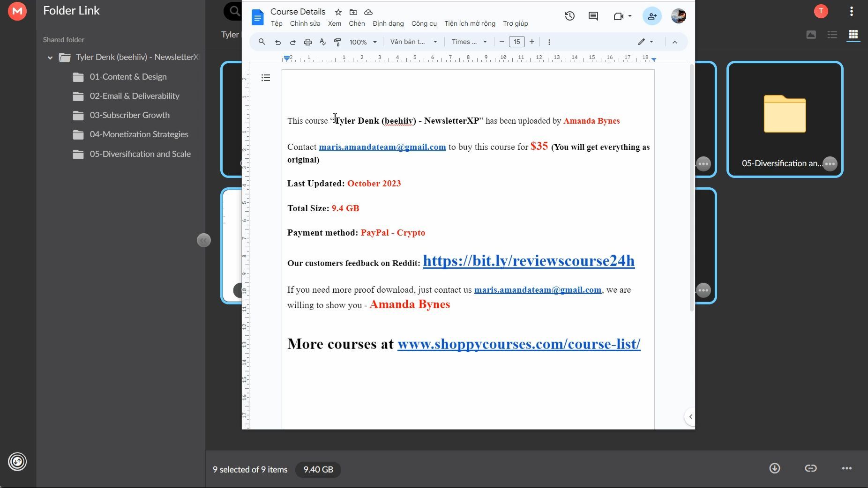Viewport: 868px width, 488px height.
Task: Open the bit.ly/reviewscourse24h link
Action: point(529,261)
